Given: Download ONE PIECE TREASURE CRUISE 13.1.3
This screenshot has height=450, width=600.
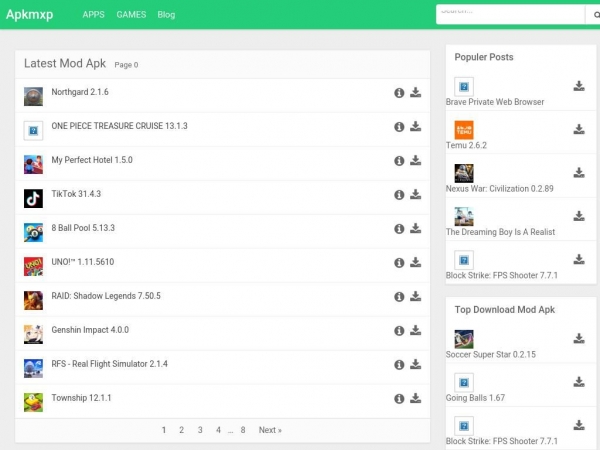Looking at the screenshot, I should (416, 127).
